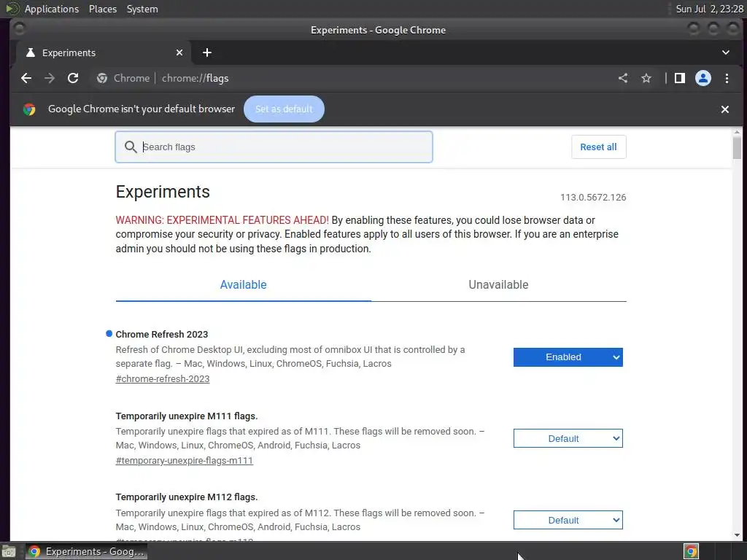747x560 pixels.
Task: Follow the #chrome-refresh-2023 link
Action: coord(163,379)
